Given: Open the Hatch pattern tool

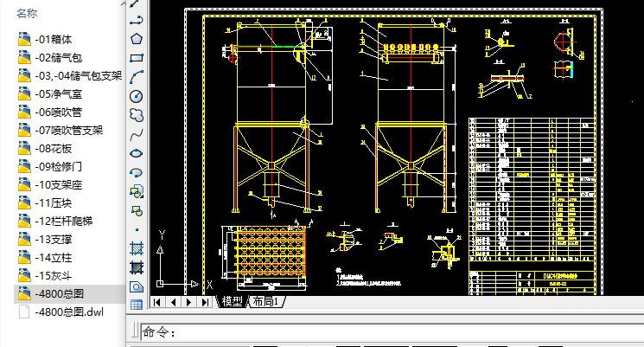Looking at the screenshot, I should (136, 247).
